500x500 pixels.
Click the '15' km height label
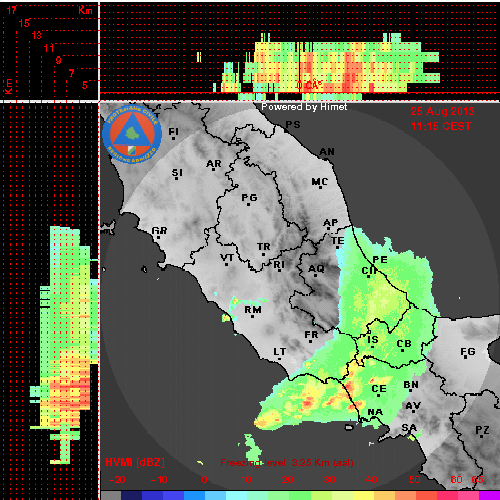point(24,23)
